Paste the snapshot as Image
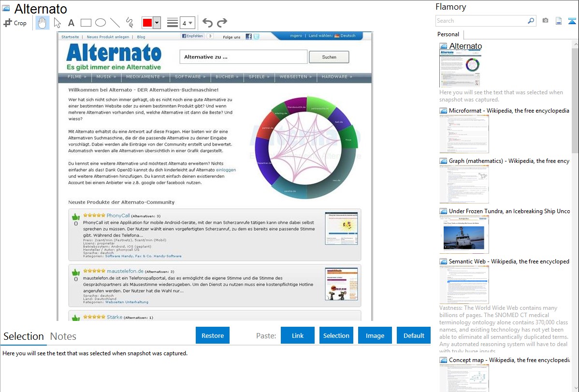 (x=375, y=335)
